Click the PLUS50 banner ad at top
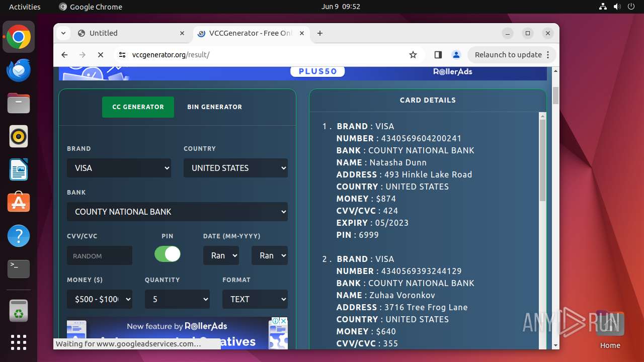The height and width of the screenshot is (362, 644). 302,73
